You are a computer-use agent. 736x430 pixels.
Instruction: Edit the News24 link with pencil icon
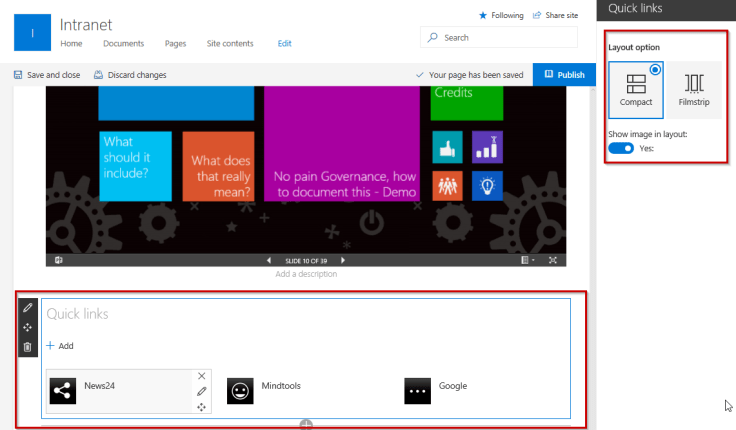[x=201, y=391]
